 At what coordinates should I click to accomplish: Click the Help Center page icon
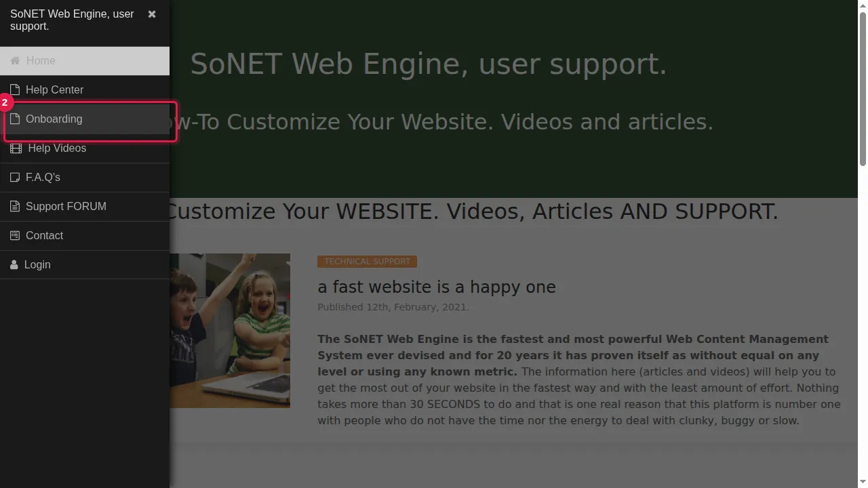point(15,89)
